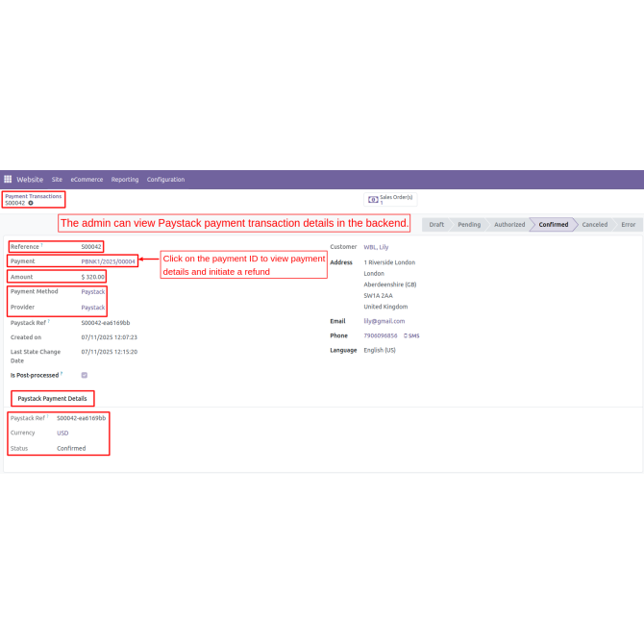Select the Draft status stage

[436, 225]
